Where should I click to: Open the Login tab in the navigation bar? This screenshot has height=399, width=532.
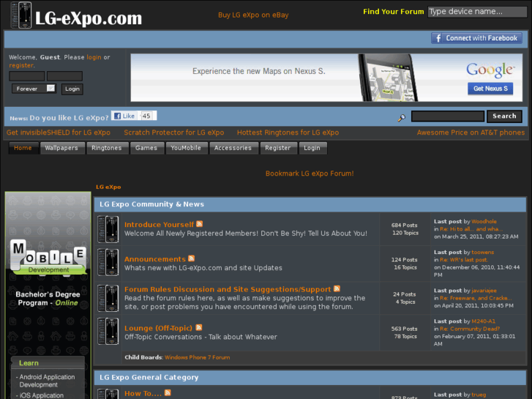(312, 148)
